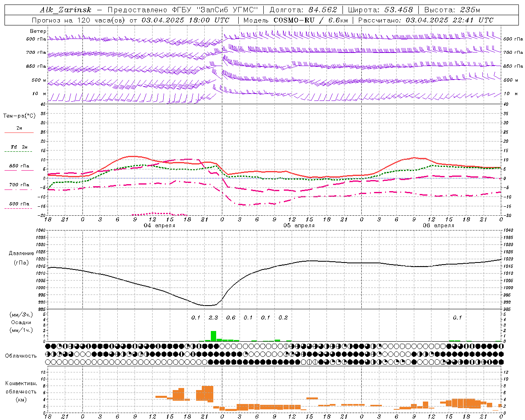The height and width of the screenshot is (420, 525).
Task: Click the Td 2м dew point legend entry
Action: pyautogui.click(x=19, y=147)
